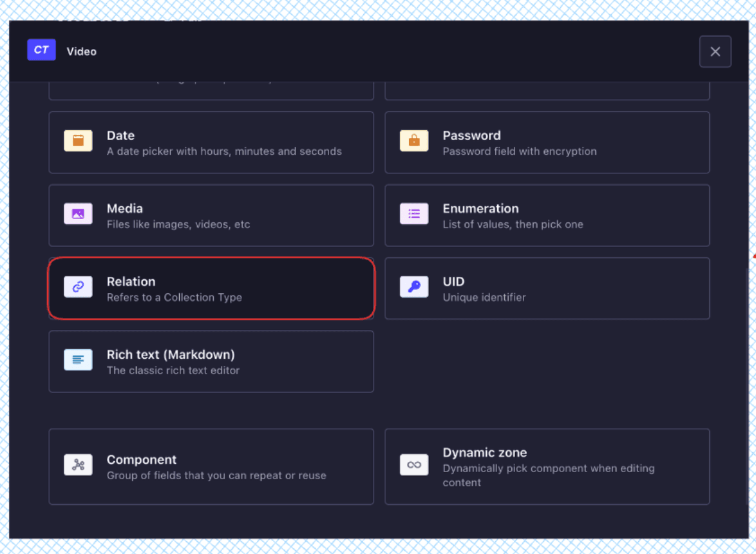This screenshot has height=554, width=756.
Task: Pick the Rich text (Markdown) label
Action: click(x=171, y=354)
